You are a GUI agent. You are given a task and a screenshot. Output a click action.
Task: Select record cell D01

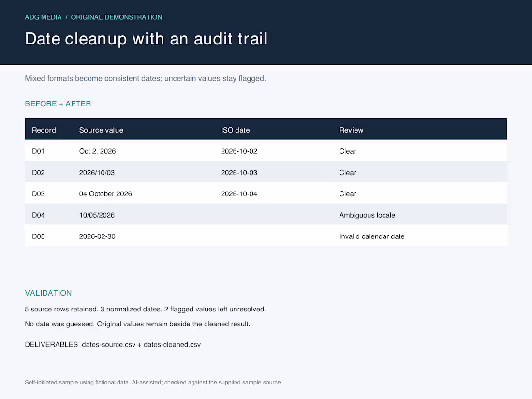coord(38,151)
